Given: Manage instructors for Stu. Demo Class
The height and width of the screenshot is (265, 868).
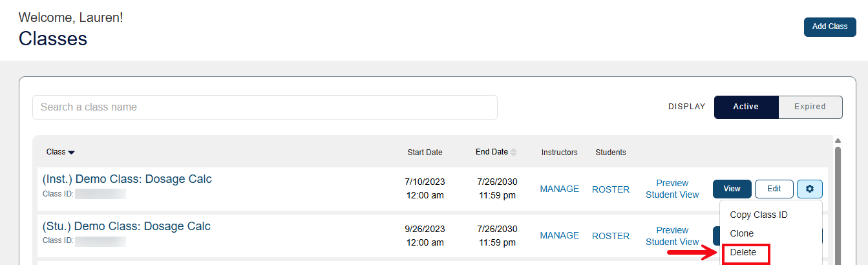Looking at the screenshot, I should [x=560, y=236].
